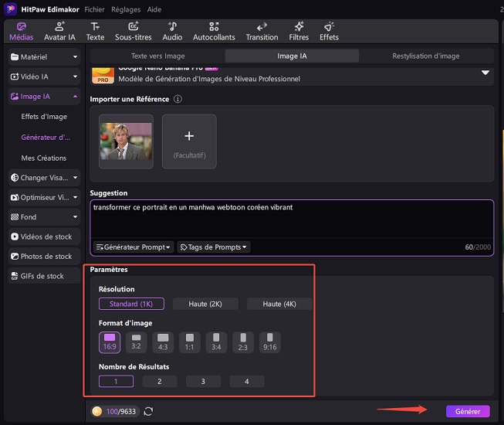Click the refresh credits icon
Image resolution: width=504 pixels, height=425 pixels.
pyautogui.click(x=148, y=412)
